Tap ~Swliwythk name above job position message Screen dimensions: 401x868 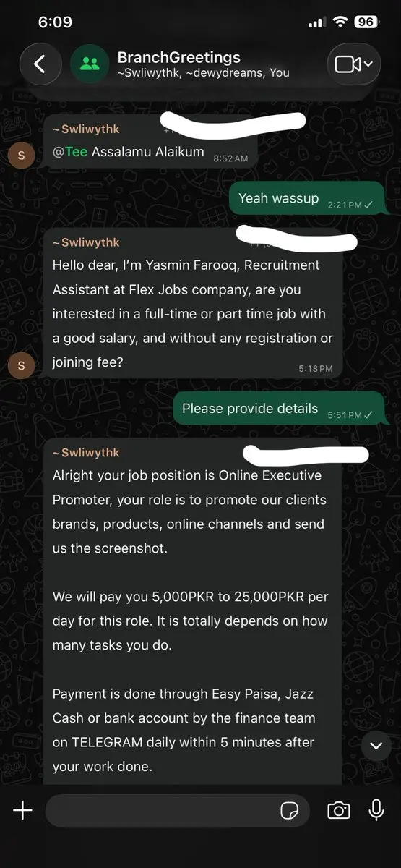tap(86, 452)
